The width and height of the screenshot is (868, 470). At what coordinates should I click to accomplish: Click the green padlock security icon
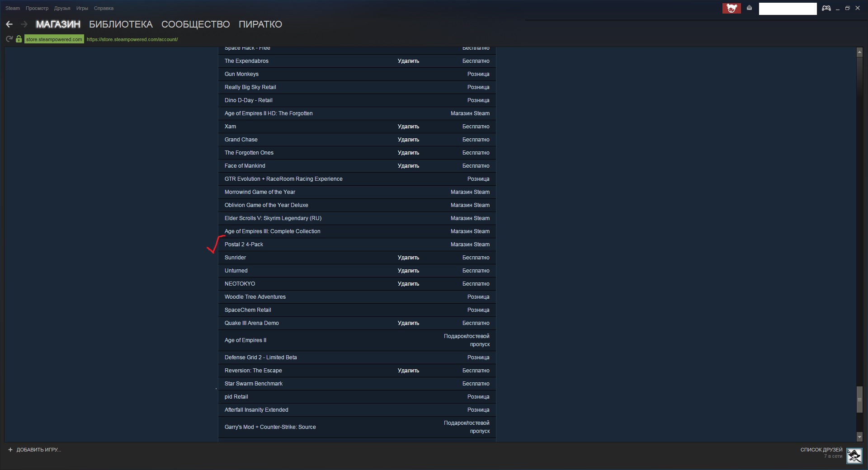[x=19, y=39]
